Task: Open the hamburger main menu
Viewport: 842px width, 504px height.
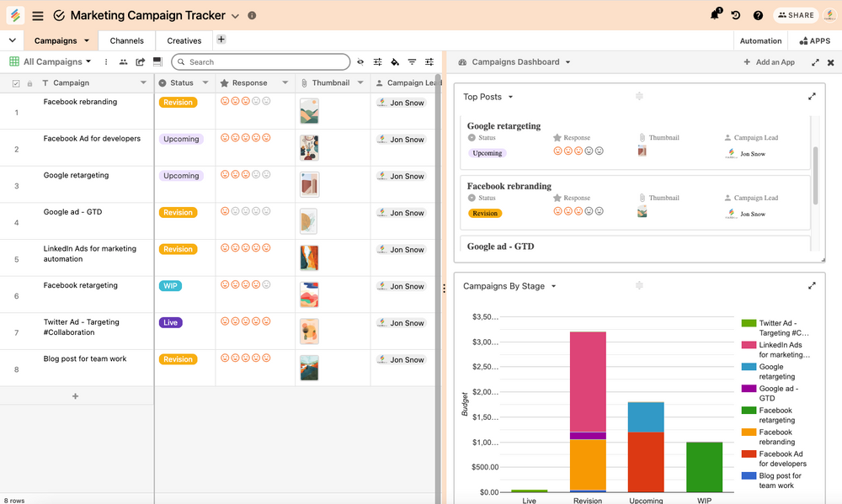Action: click(38, 15)
